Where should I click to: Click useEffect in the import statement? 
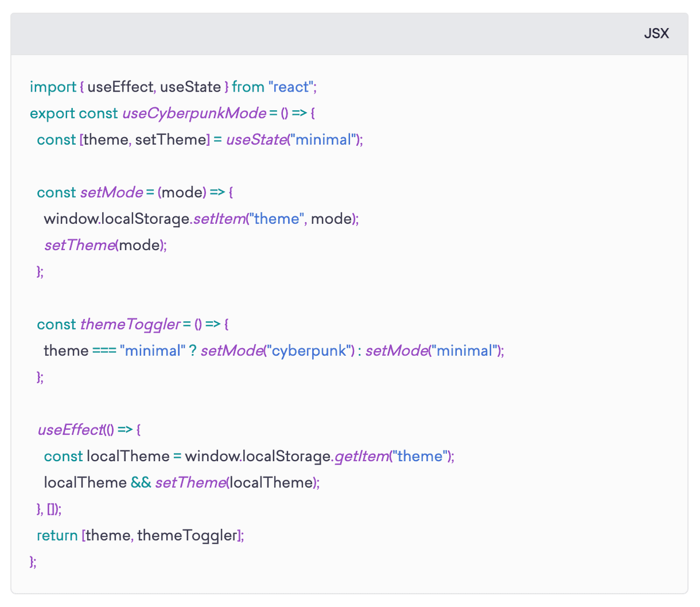121,87
